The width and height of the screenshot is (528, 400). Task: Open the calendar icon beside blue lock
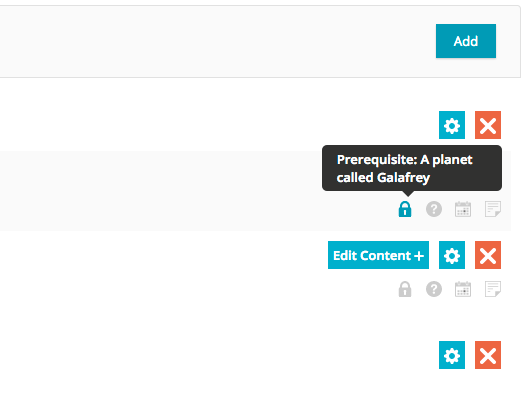click(463, 209)
